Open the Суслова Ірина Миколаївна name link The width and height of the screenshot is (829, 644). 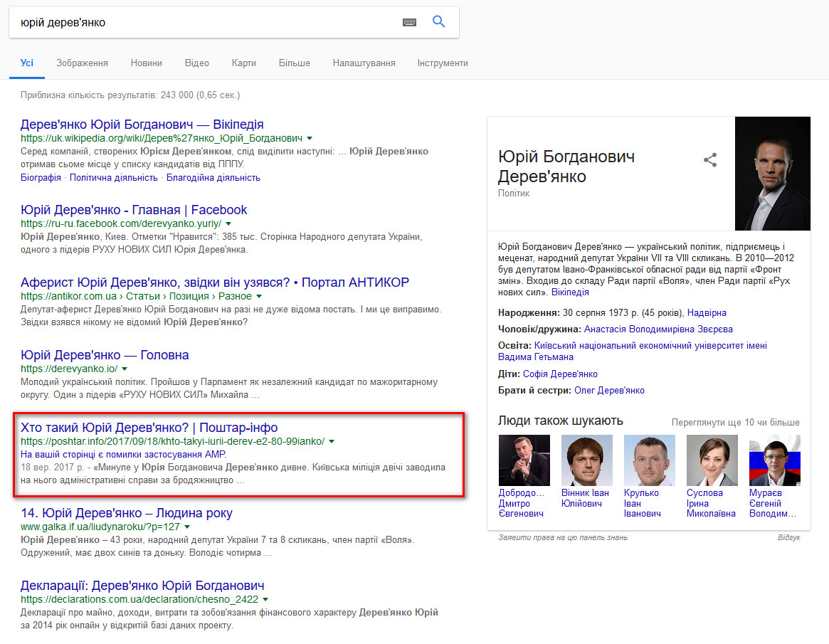[x=711, y=503]
